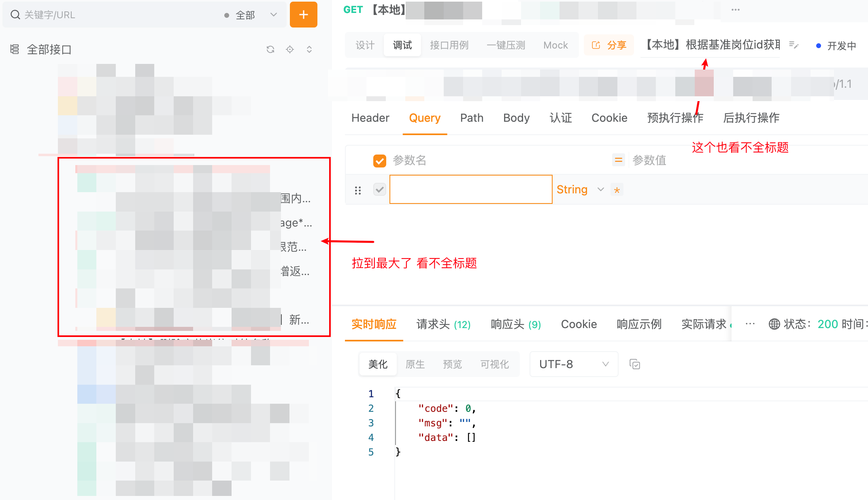Open the 全部 filter dropdown
Image resolution: width=868 pixels, height=500 pixels.
coord(251,15)
